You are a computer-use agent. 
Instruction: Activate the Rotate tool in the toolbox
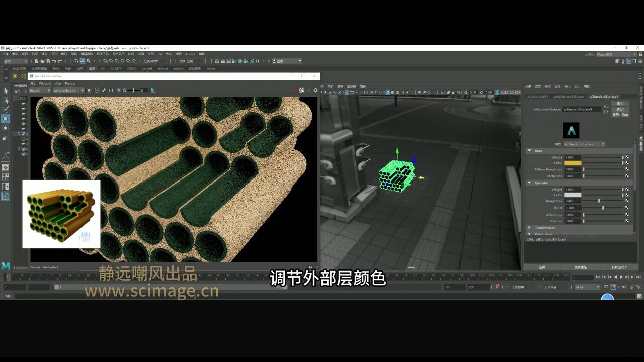[6, 128]
